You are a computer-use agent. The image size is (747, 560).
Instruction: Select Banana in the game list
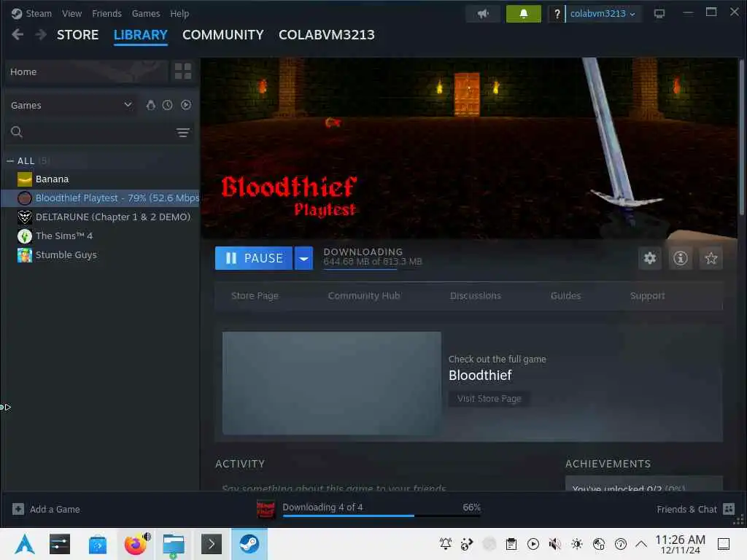coord(100,179)
